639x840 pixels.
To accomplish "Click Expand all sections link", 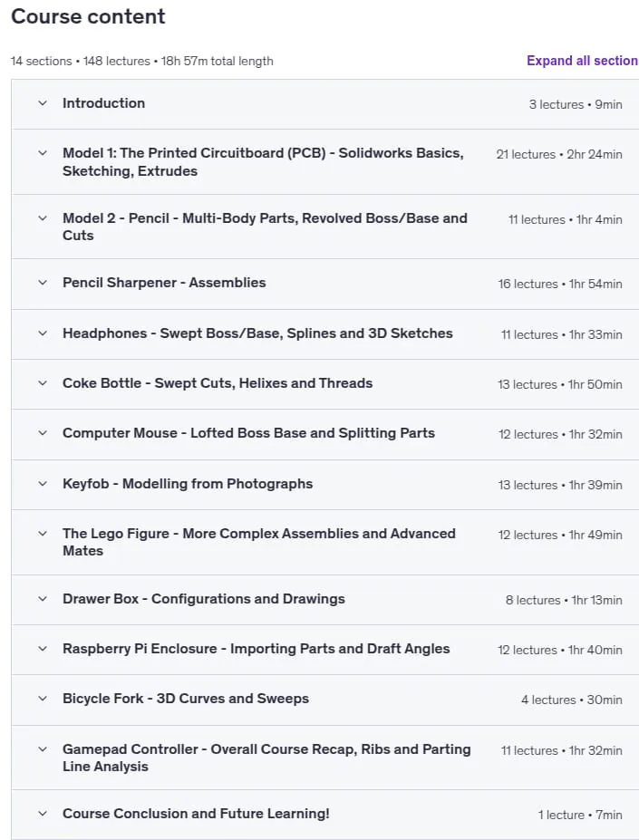I will pos(582,61).
